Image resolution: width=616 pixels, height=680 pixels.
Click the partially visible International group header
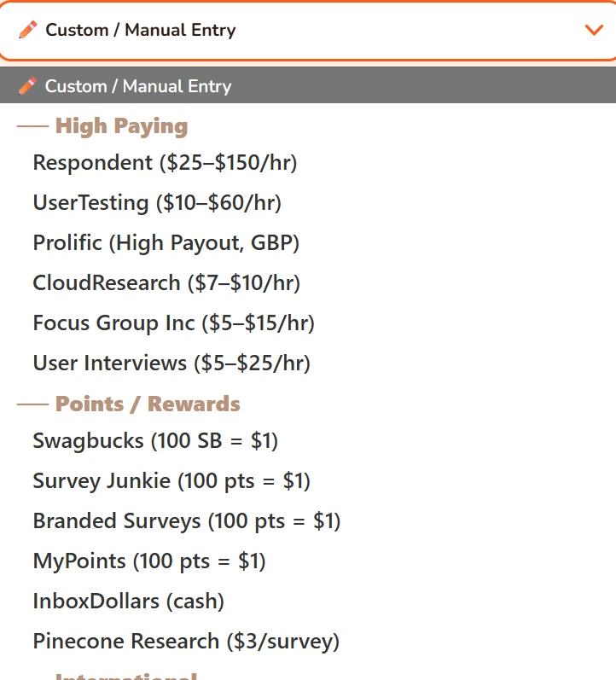click(x=126, y=675)
